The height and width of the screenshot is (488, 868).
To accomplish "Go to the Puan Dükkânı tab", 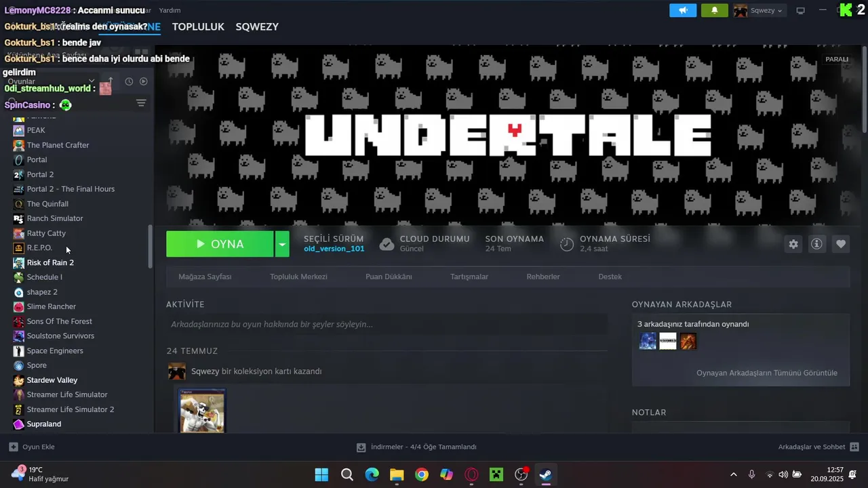I will click(x=389, y=277).
